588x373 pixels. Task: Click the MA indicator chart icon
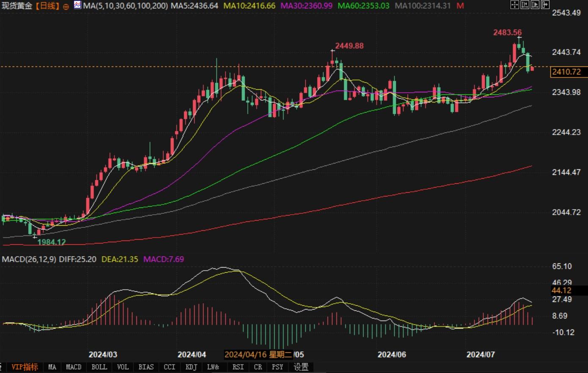[77, 5]
